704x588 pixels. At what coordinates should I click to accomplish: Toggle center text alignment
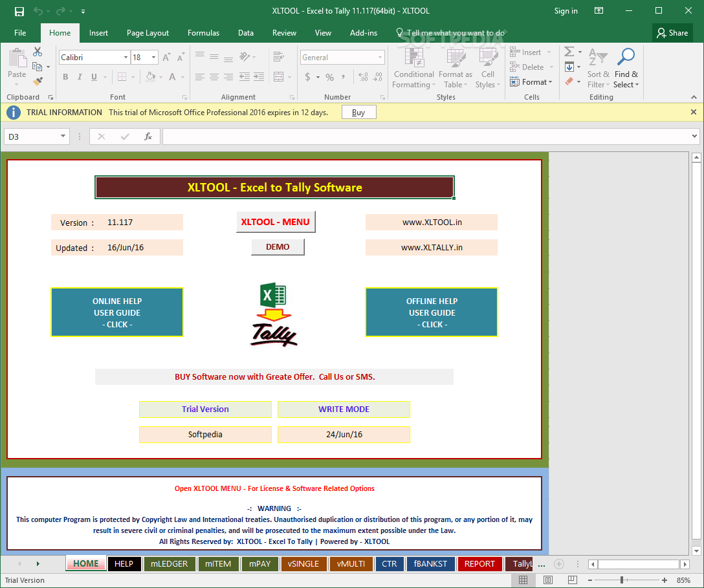click(214, 76)
